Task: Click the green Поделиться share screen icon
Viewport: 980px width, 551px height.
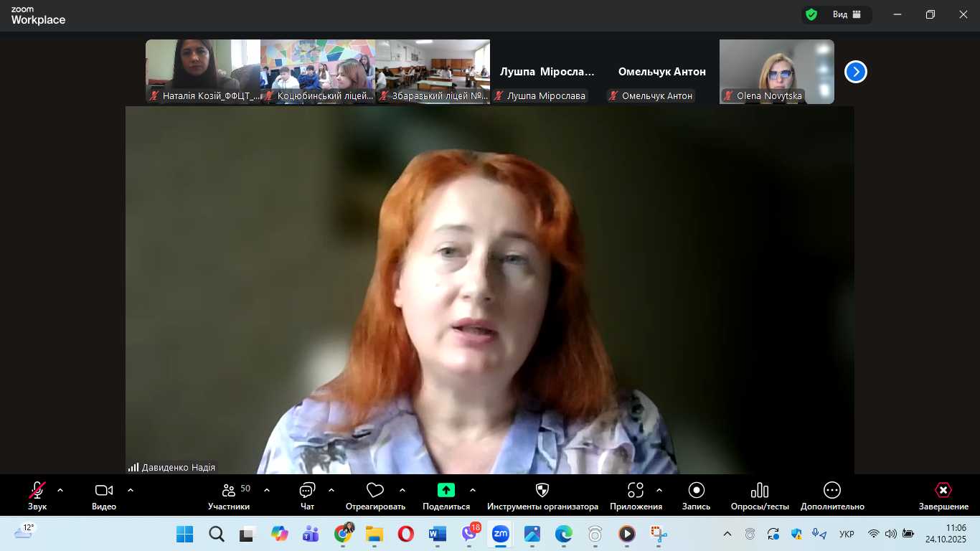Action: [446, 490]
